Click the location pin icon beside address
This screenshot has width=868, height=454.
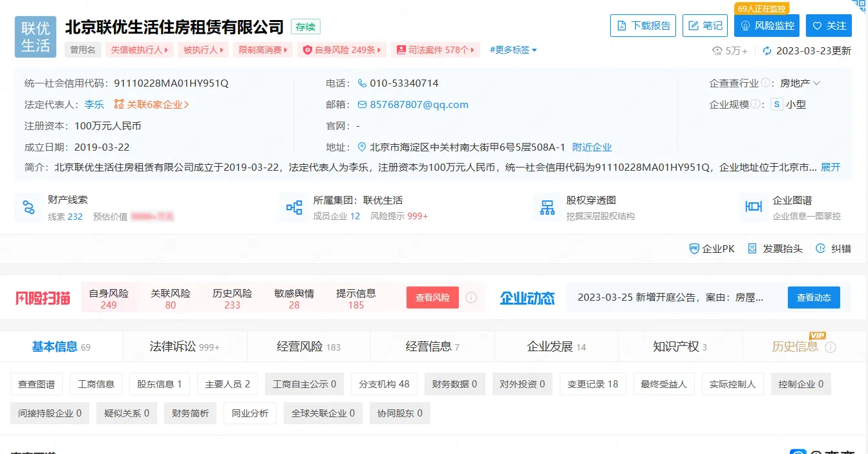362,147
